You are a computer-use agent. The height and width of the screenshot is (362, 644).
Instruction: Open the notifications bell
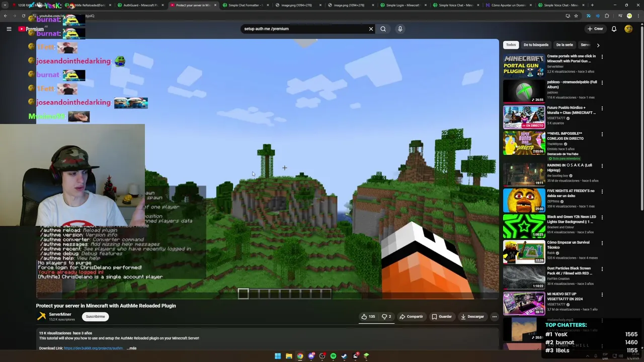(x=614, y=29)
